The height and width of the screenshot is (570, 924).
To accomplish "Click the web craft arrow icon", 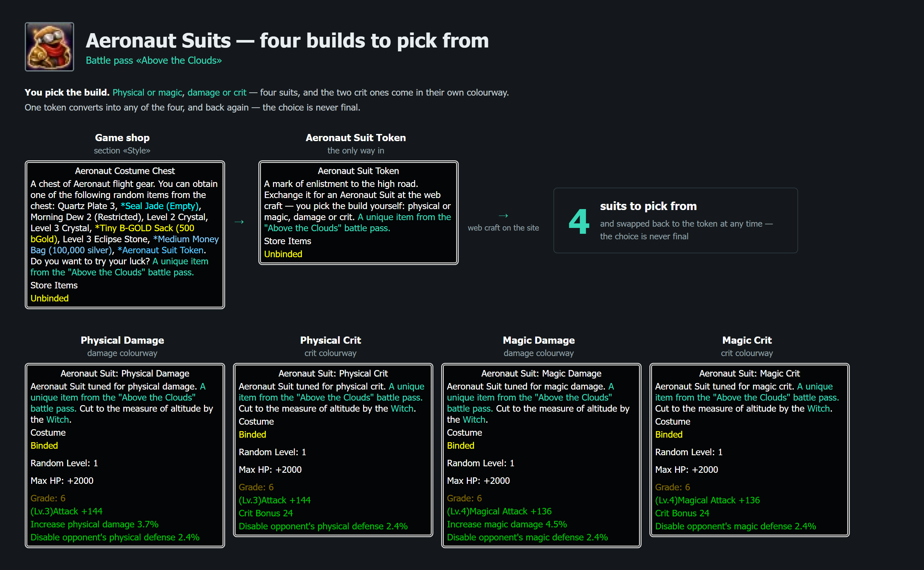I will click(503, 216).
